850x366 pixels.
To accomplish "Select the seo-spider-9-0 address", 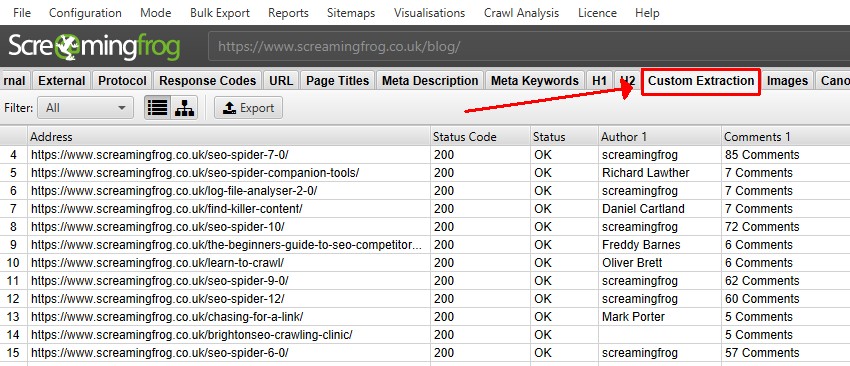I will (x=159, y=280).
